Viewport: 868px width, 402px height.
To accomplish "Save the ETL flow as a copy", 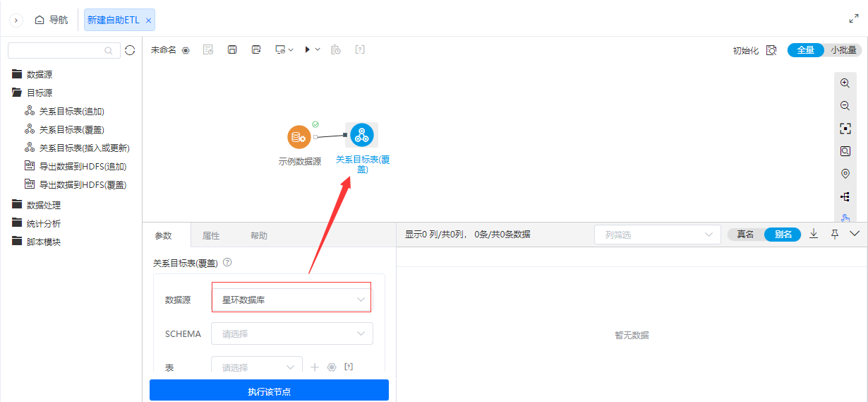I will pyautogui.click(x=256, y=49).
